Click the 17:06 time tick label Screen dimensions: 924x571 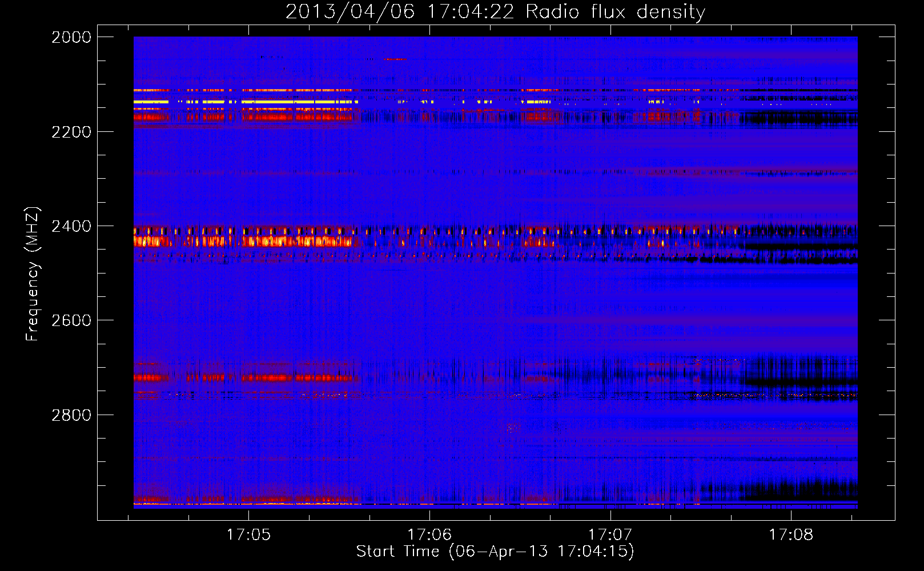pos(429,534)
